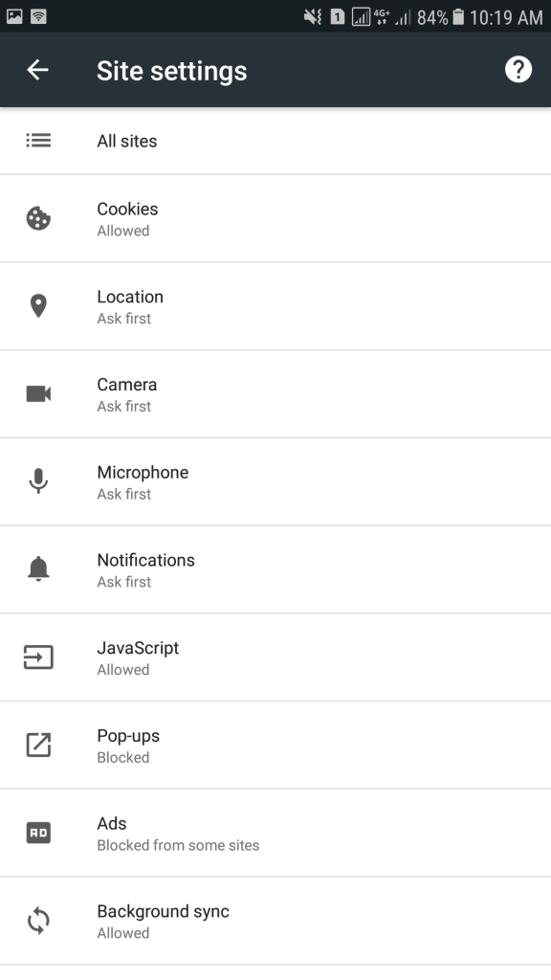Screen dimensions: 551x980
Task: Tap the JavaScript arrow-box icon
Action: pos(38,657)
